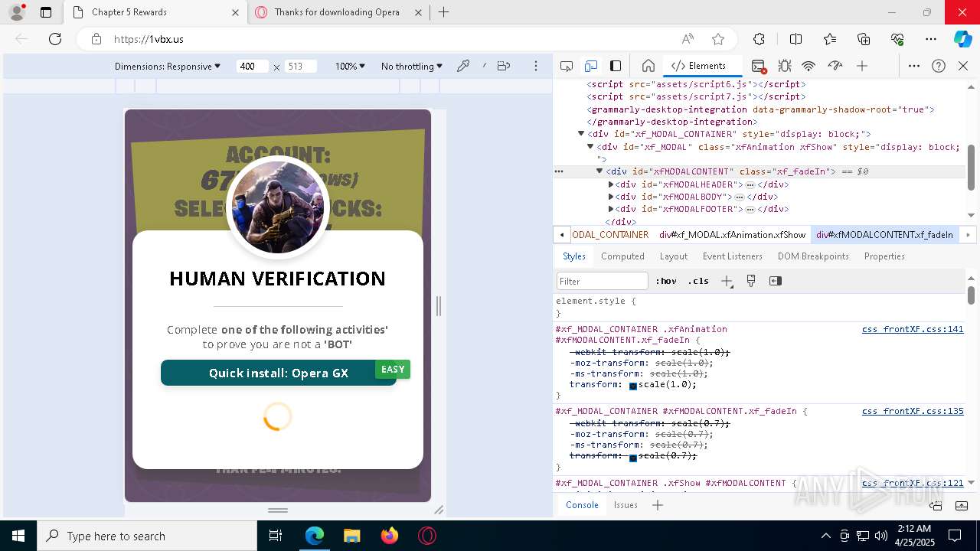
Task: Toggle computed styles sidebar icon
Action: (775, 281)
